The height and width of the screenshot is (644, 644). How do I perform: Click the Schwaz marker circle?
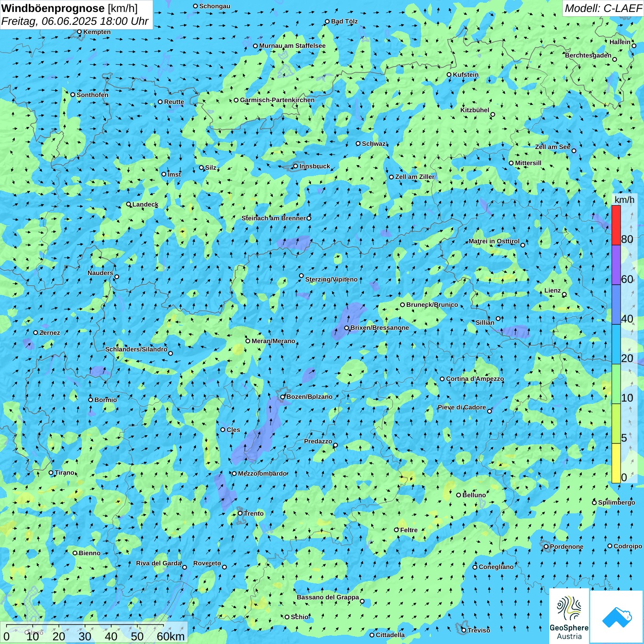[x=358, y=144]
